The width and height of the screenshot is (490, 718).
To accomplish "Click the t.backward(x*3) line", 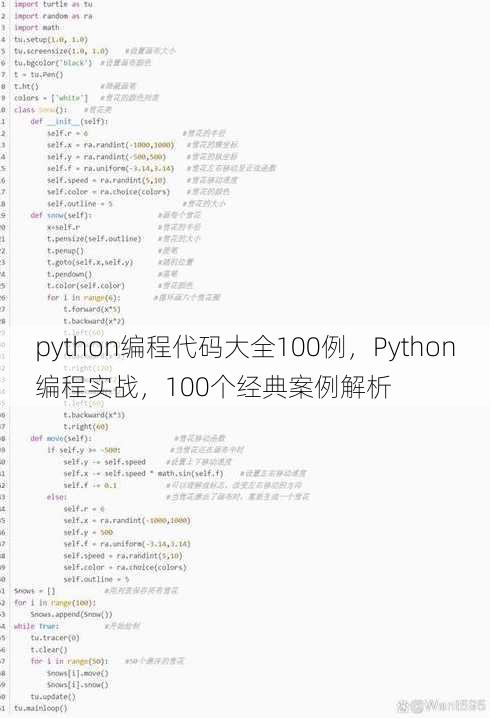I will pos(94,415).
